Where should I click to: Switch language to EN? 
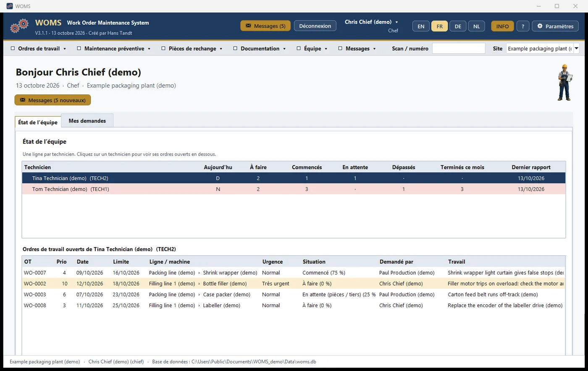pyautogui.click(x=421, y=26)
